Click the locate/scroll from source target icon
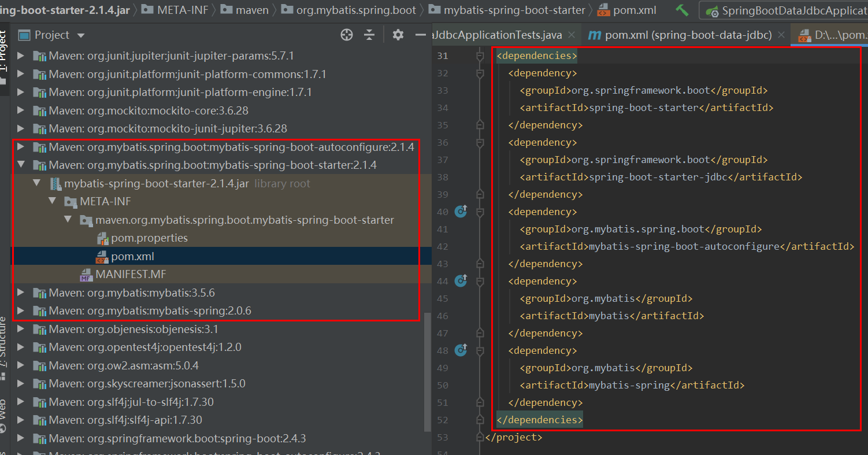The height and width of the screenshot is (455, 868). point(347,35)
